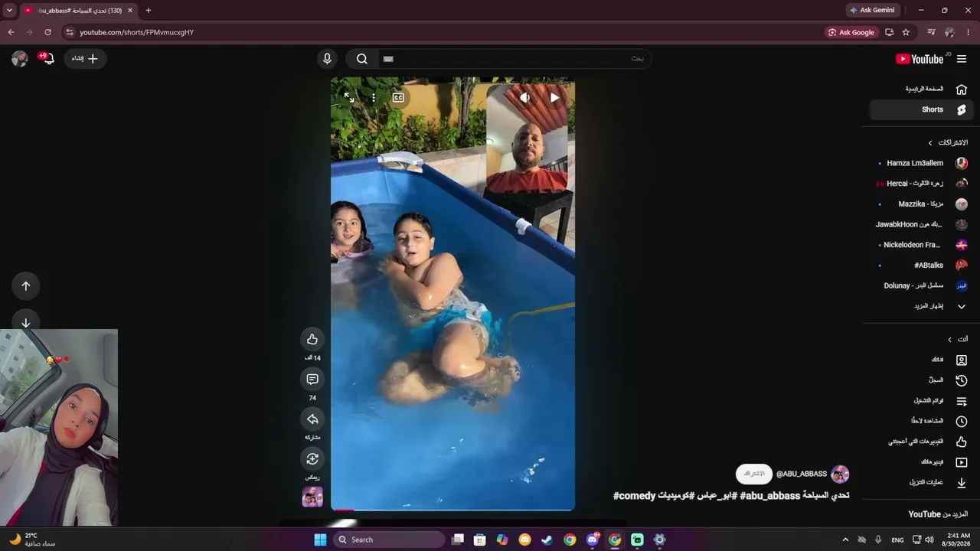Expand show more subscriptions chevron
The width and height of the screenshot is (980, 551).
(962, 306)
